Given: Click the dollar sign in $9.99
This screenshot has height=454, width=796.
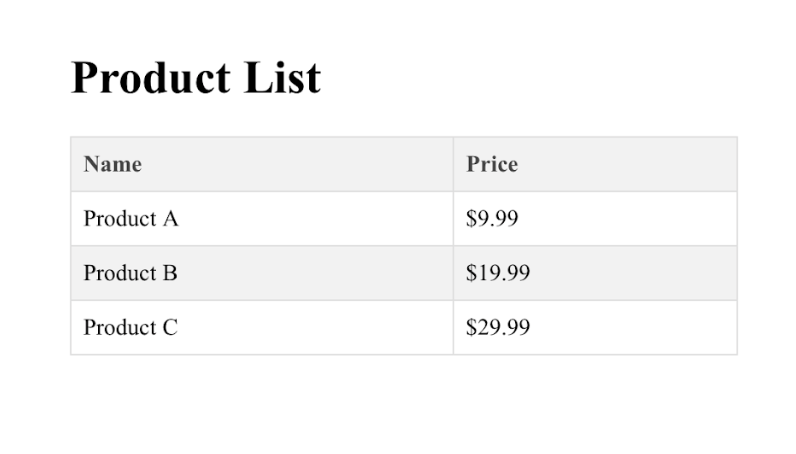Looking at the screenshot, I should tap(471, 218).
